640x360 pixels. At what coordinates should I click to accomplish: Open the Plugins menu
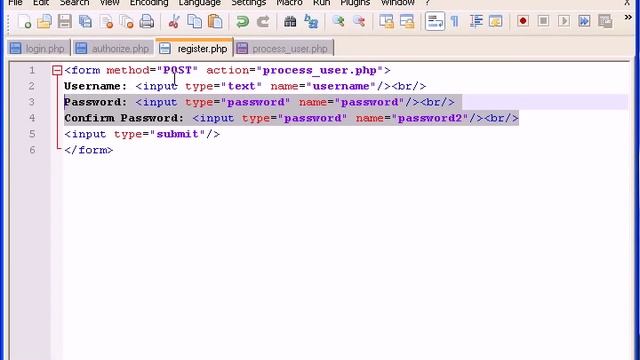coord(355,3)
